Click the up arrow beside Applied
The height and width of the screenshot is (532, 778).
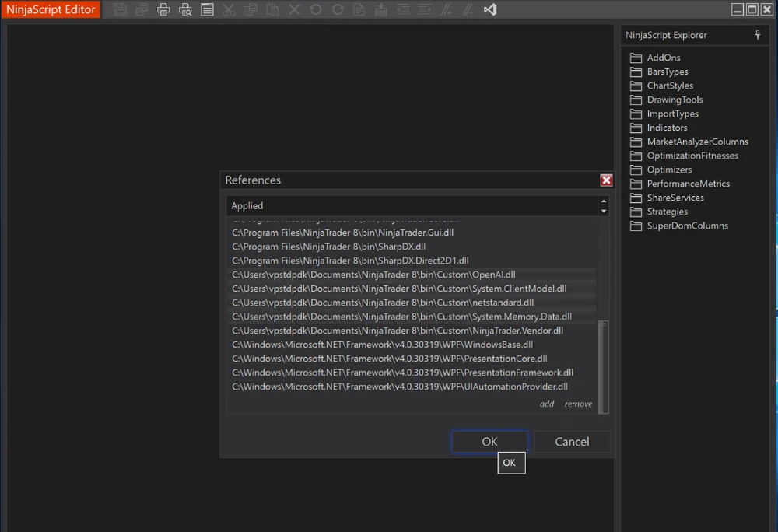604,201
